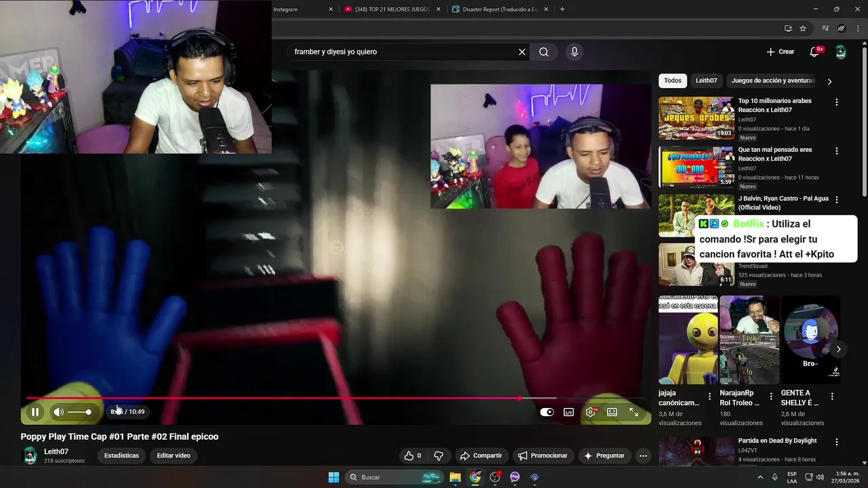Show hidden system tray icons
This screenshot has width=868, height=488.
(x=760, y=477)
